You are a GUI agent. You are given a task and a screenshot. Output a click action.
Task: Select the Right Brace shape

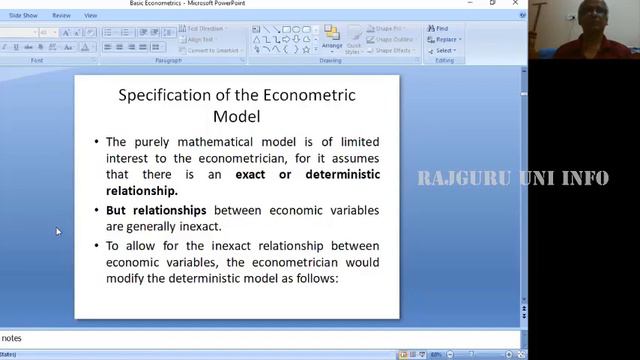pyautogui.click(x=296, y=50)
